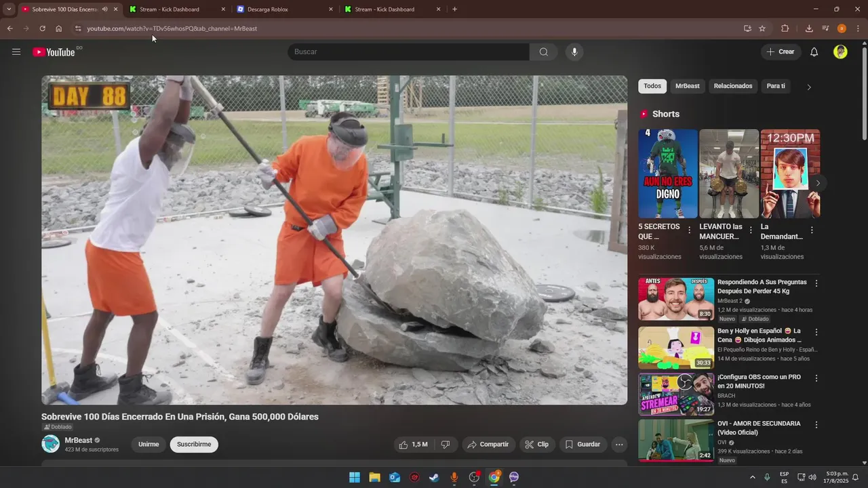868x488 pixels.
Task: Open Steam from the taskbar
Action: pos(434,477)
